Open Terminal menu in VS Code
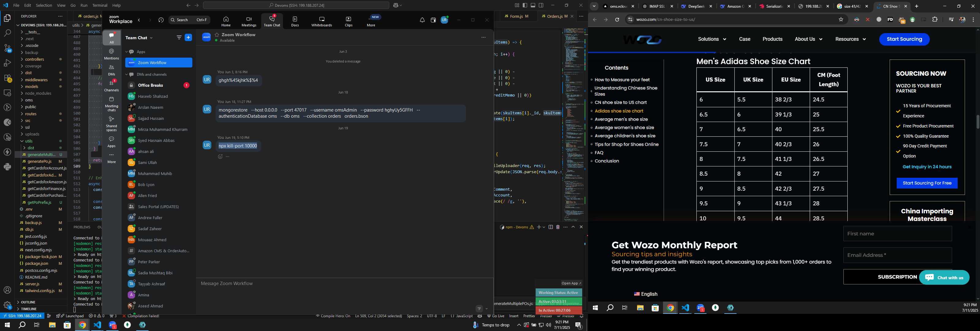The height and width of the screenshot is (331, 980). pos(100,5)
